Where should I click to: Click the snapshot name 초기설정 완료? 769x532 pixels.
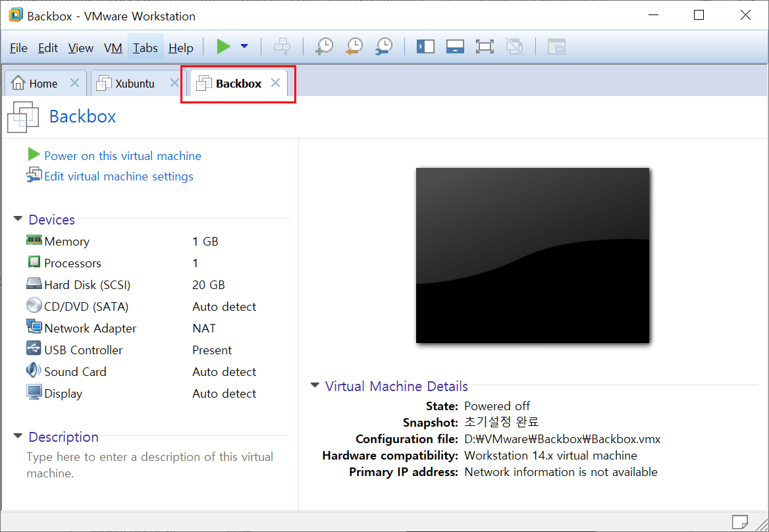(501, 422)
